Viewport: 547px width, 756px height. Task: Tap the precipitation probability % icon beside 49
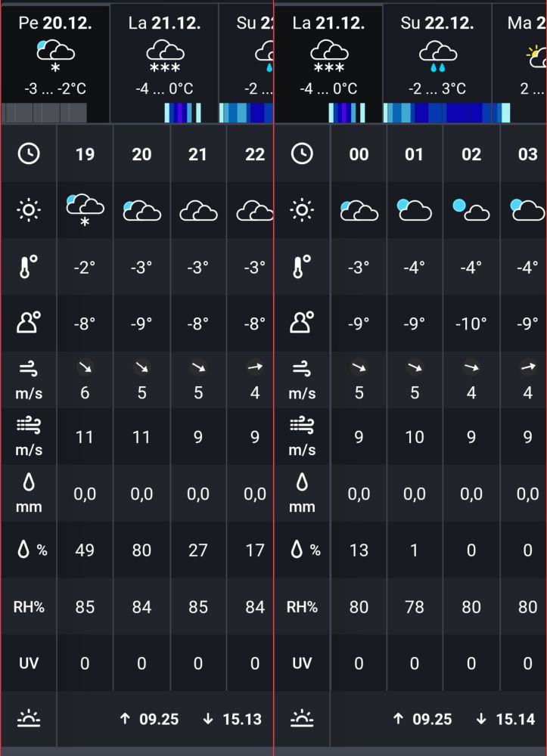tap(33, 550)
